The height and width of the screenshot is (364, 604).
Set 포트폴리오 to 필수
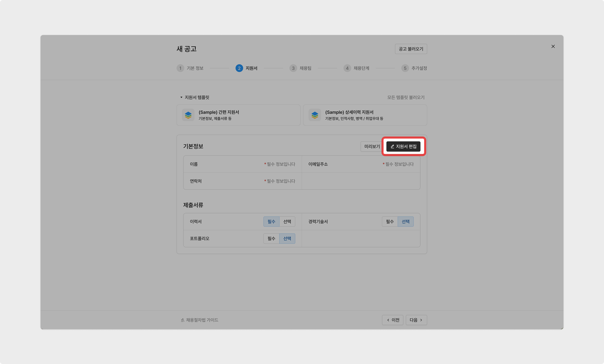(x=271, y=238)
